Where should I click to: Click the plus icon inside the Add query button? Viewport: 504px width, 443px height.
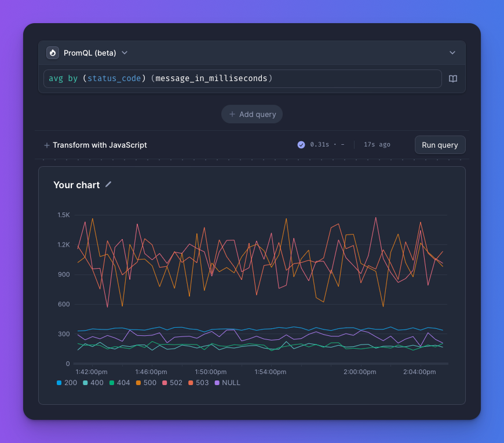coord(231,114)
